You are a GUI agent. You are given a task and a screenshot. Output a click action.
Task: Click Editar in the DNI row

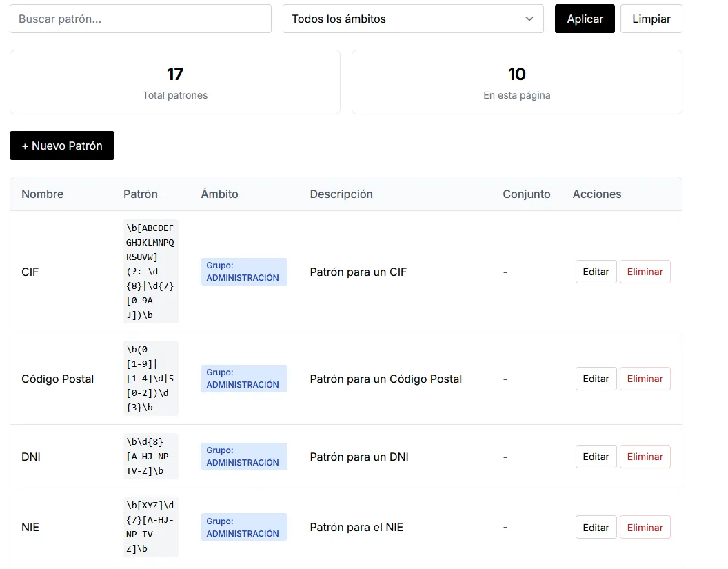(596, 457)
